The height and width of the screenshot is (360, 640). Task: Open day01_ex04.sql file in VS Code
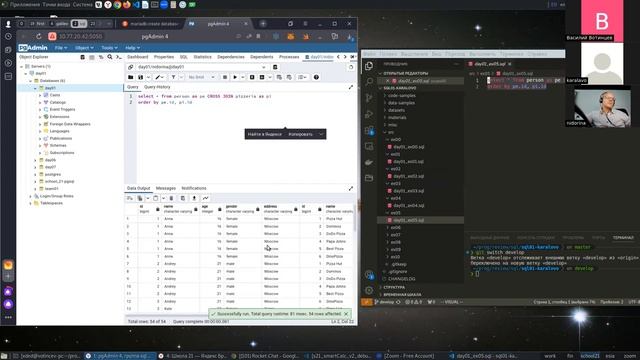409,206
